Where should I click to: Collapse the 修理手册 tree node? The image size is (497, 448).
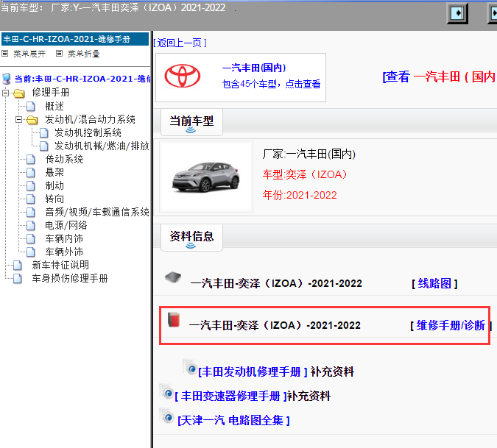point(5,93)
